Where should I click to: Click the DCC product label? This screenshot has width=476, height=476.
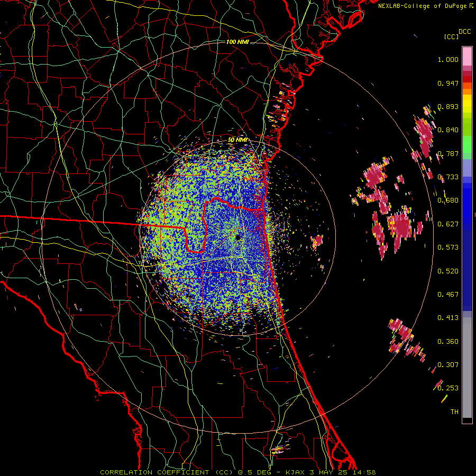[x=464, y=32]
